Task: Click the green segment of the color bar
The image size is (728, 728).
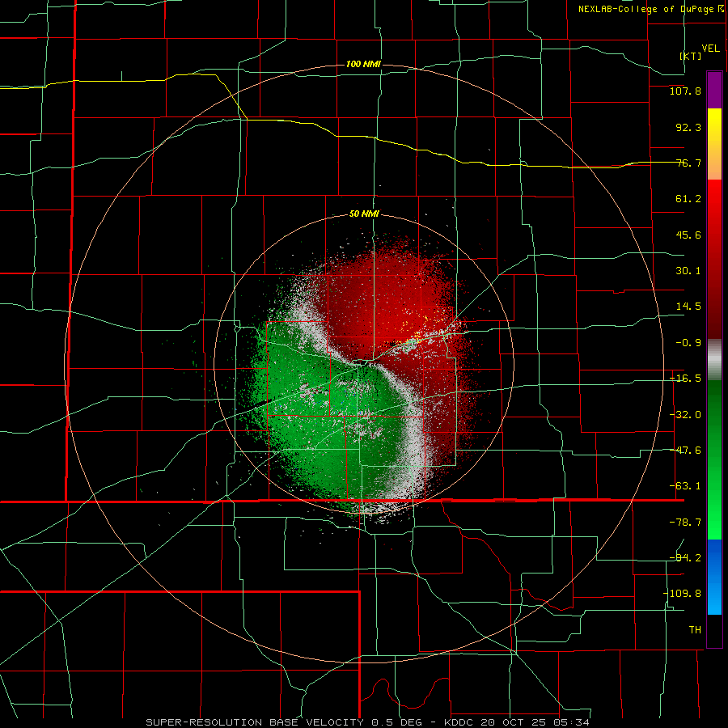Action: coord(714,459)
